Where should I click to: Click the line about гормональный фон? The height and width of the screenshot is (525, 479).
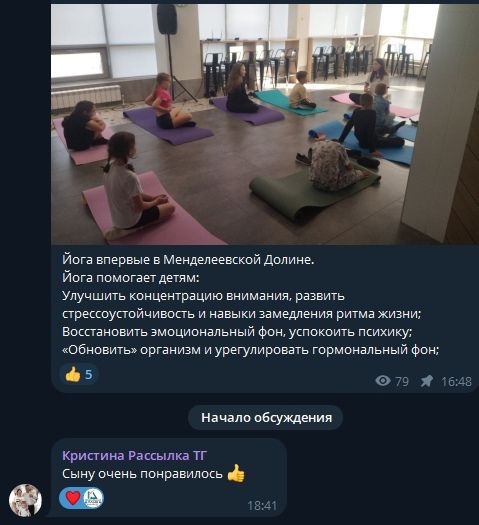pos(250,350)
